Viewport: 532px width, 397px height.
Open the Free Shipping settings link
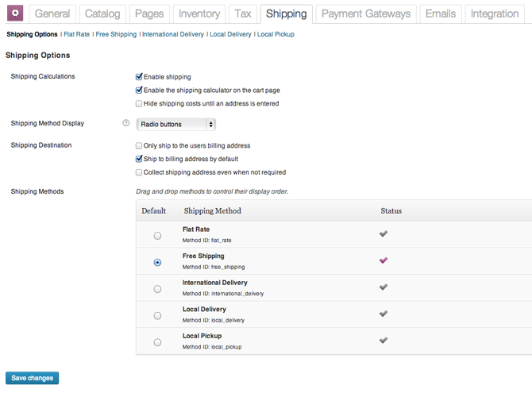[x=116, y=34]
